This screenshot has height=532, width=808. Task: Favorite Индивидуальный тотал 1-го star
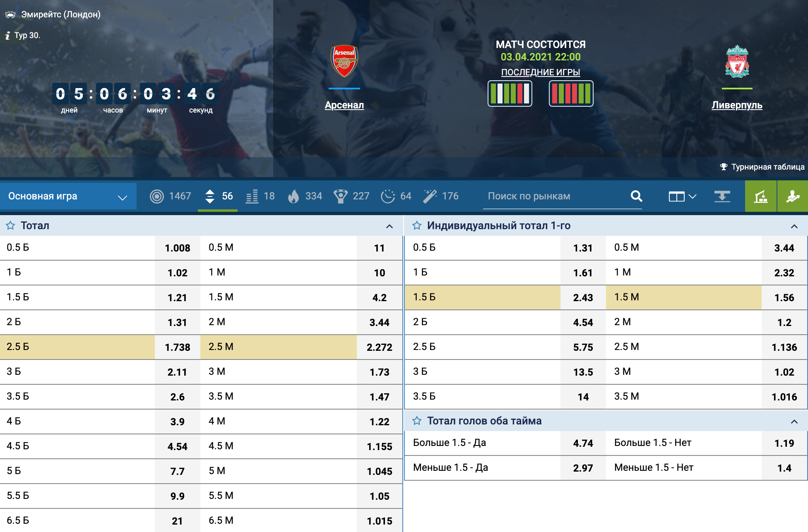pyautogui.click(x=417, y=225)
